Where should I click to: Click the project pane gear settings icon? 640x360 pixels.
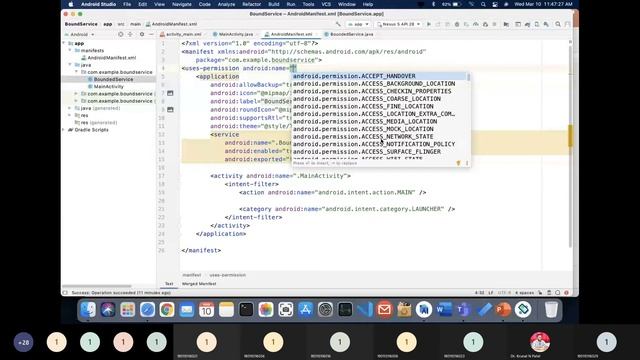pos(142,34)
